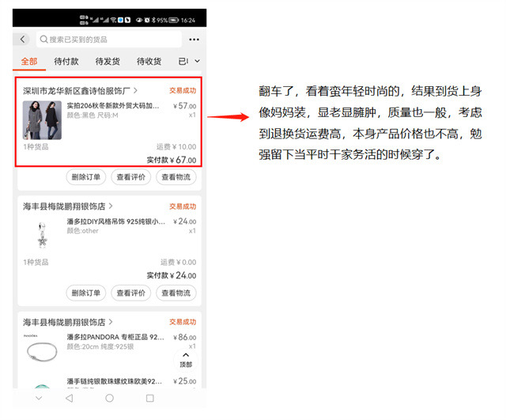Delete the ¥24.00 charm order

tap(86, 293)
